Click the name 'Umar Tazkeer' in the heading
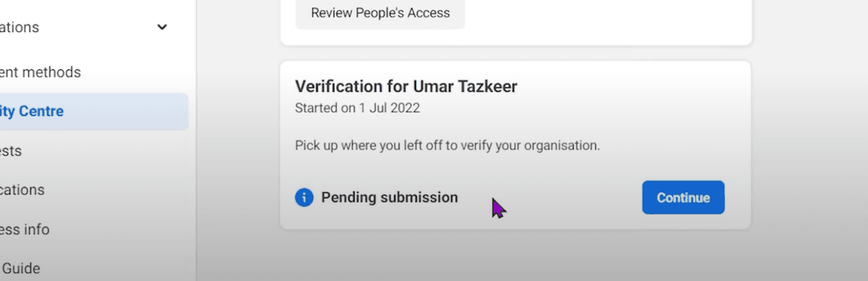The height and width of the screenshot is (281, 868). click(x=465, y=87)
